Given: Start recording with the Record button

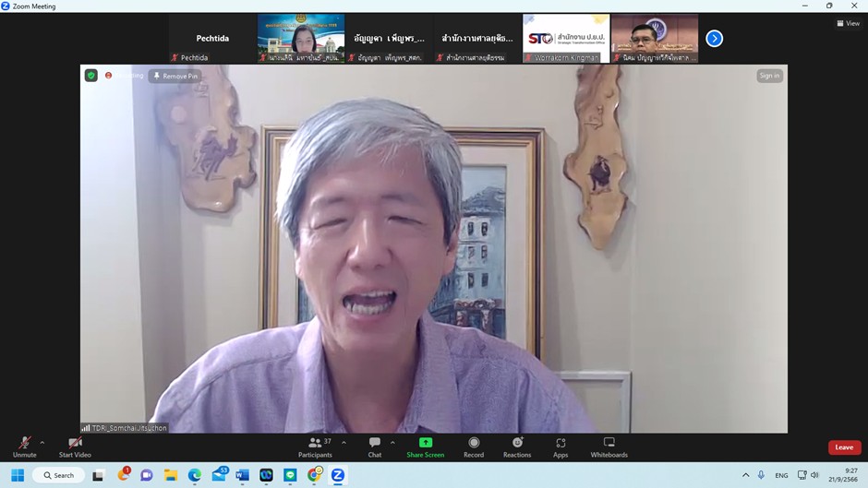Looking at the screenshot, I should pyautogui.click(x=474, y=446).
